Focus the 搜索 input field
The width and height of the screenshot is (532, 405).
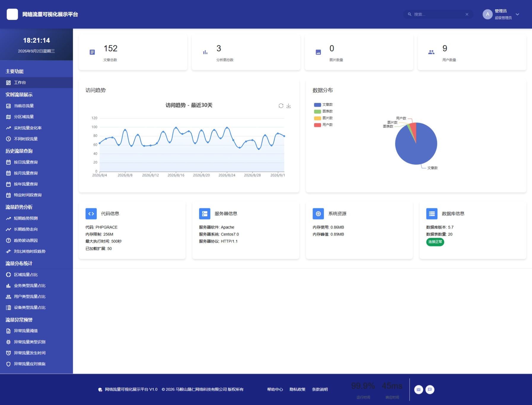click(438, 14)
